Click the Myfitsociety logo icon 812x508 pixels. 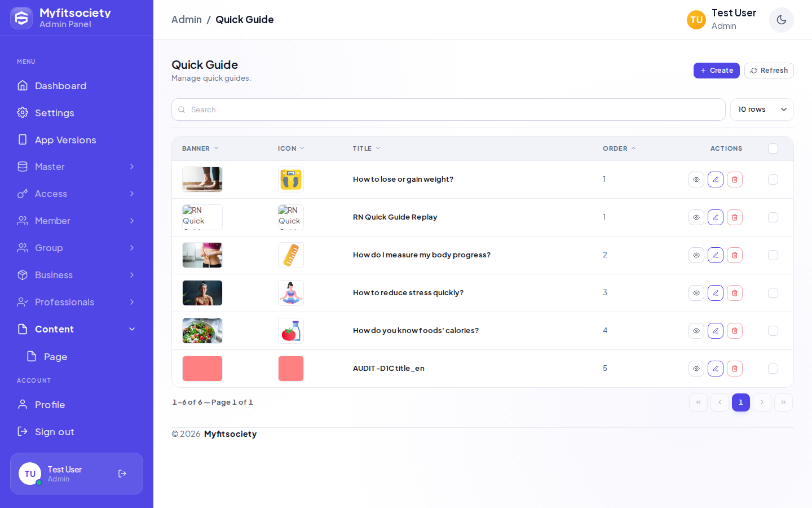21,18
